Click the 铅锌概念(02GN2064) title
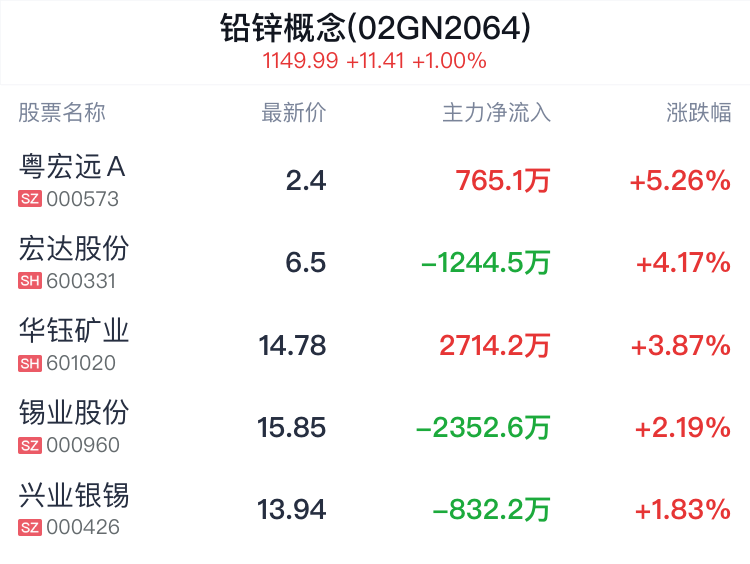 (375, 28)
